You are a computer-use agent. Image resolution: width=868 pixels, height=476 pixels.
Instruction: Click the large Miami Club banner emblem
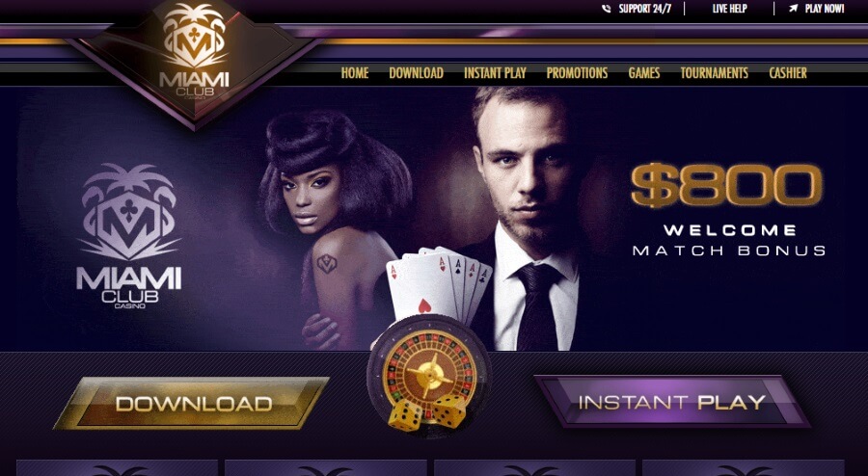[x=129, y=236]
